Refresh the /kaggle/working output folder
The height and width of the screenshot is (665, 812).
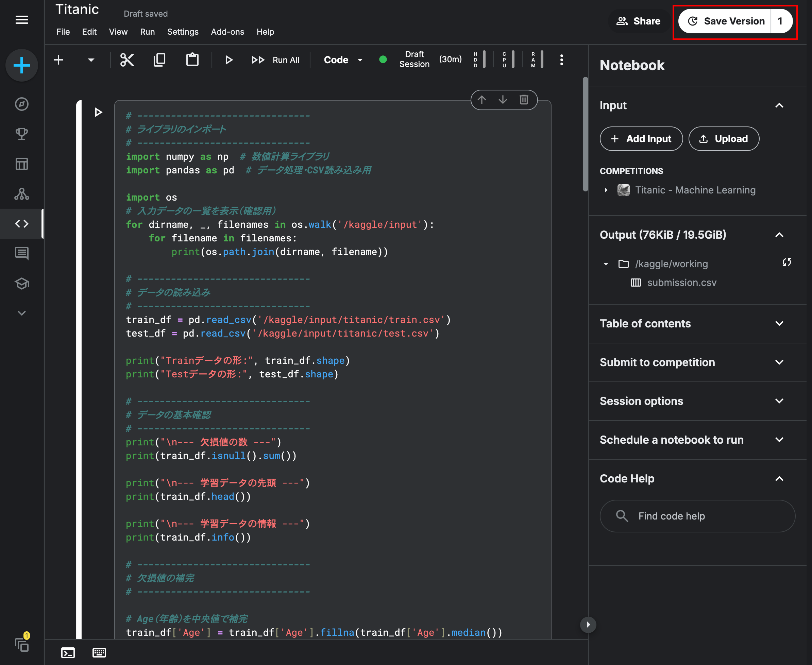pyautogui.click(x=787, y=262)
